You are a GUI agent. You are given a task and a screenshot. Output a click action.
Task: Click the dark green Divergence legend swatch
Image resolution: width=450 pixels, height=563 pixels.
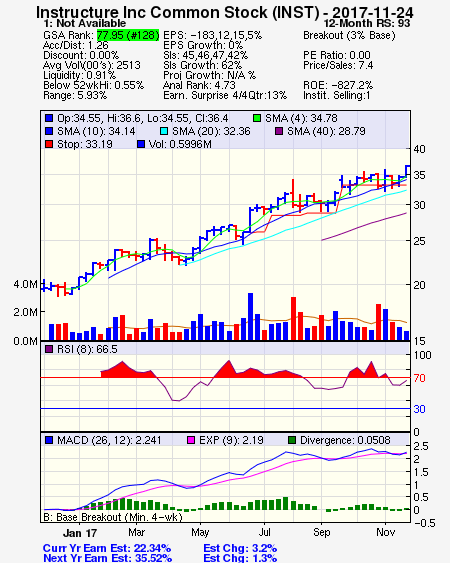[x=292, y=440]
